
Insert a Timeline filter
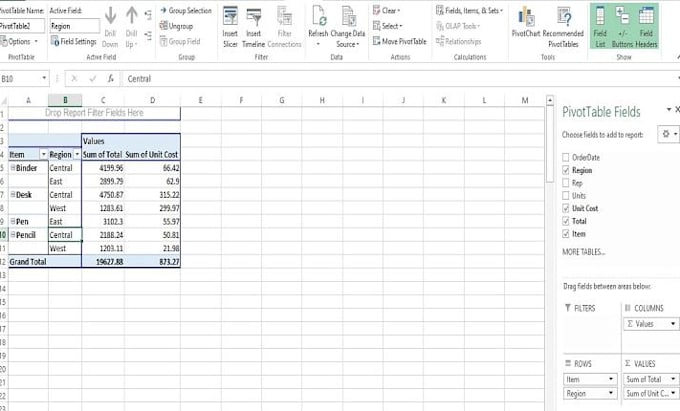[x=253, y=26]
